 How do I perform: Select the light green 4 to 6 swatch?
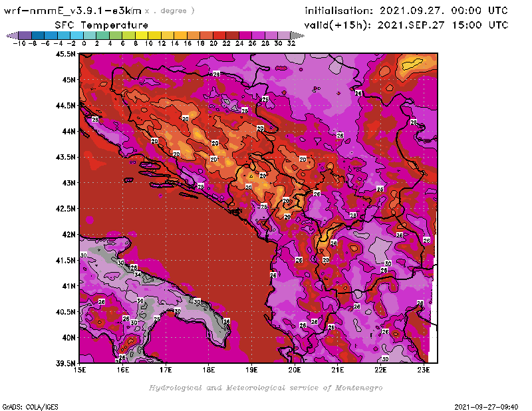(x=116, y=35)
